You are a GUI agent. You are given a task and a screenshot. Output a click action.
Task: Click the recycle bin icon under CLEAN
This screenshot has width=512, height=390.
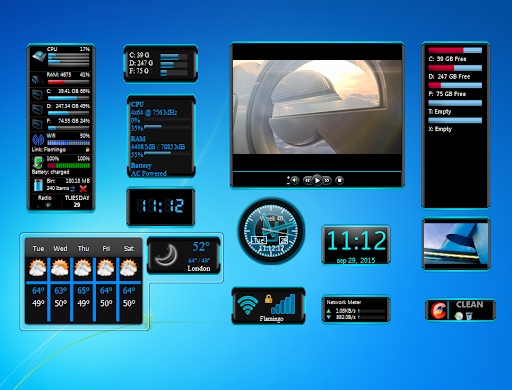tap(469, 316)
